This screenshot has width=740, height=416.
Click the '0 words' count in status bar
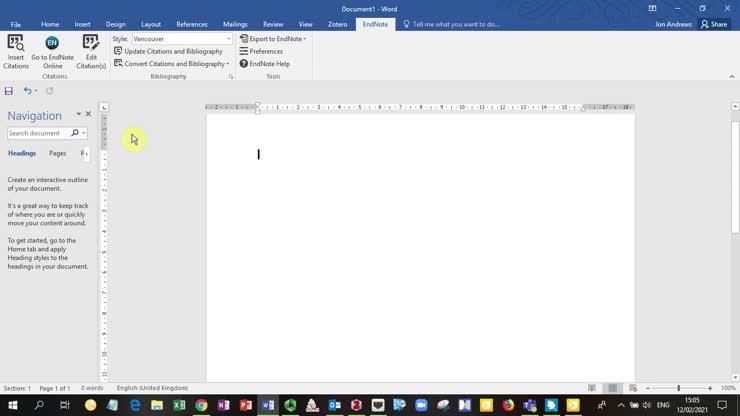click(92, 388)
